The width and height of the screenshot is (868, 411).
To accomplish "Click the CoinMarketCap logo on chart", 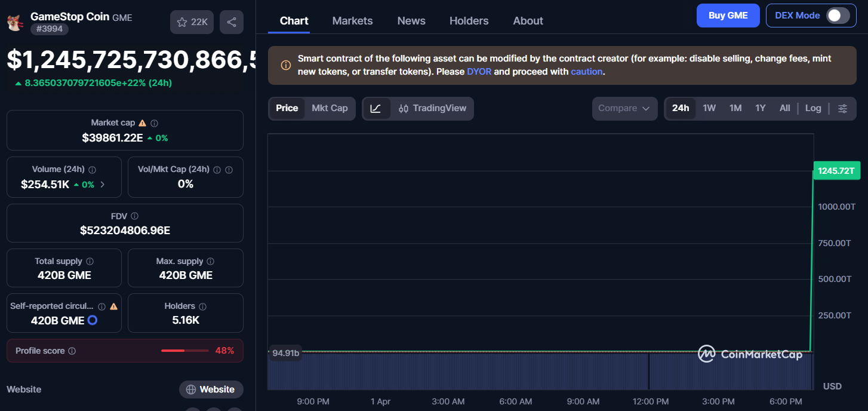I will tap(750, 354).
